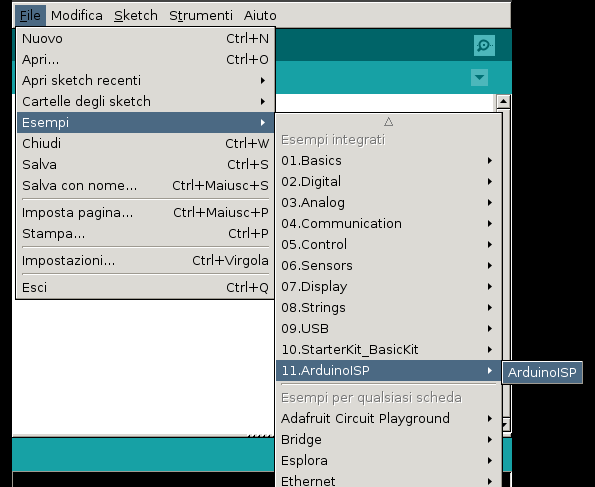Screen dimensions: 595x487
Task: Expand the 02.Digital examples submenu
Action: coord(389,181)
